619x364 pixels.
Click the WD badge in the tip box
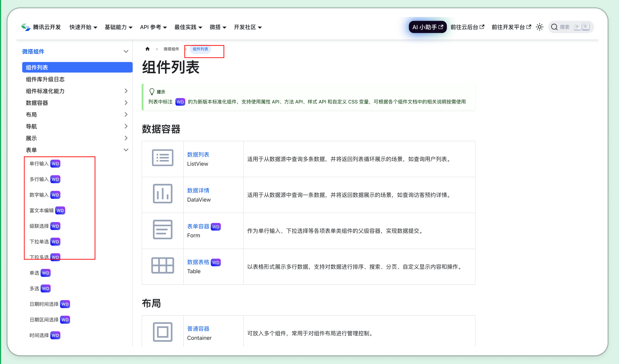[180, 102]
